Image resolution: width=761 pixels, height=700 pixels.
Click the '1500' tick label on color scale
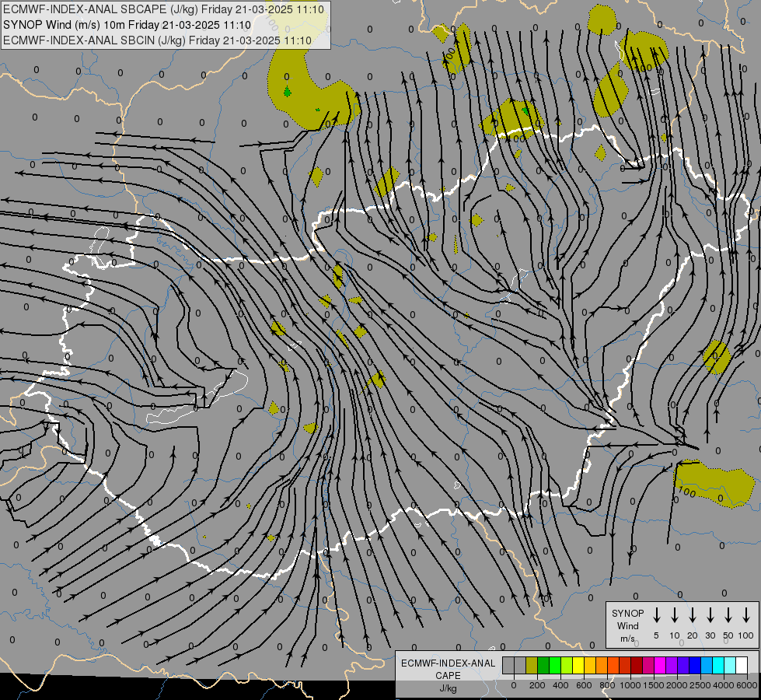[654, 685]
